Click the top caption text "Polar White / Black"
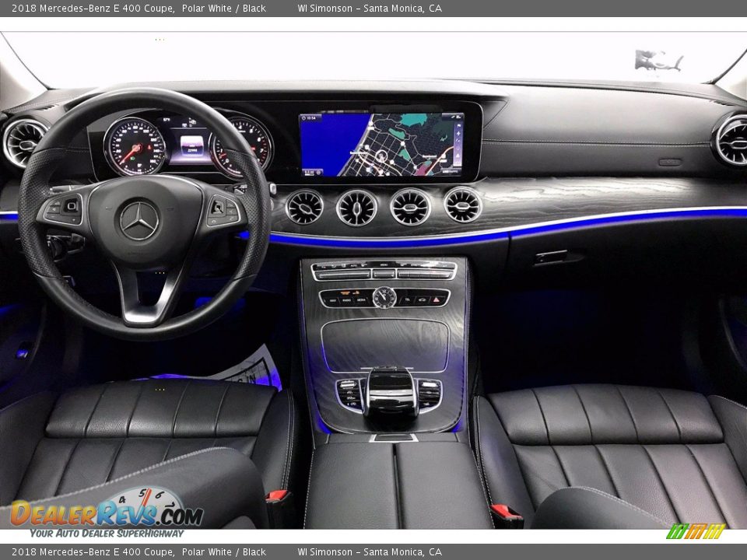747x560 pixels. tap(224, 8)
